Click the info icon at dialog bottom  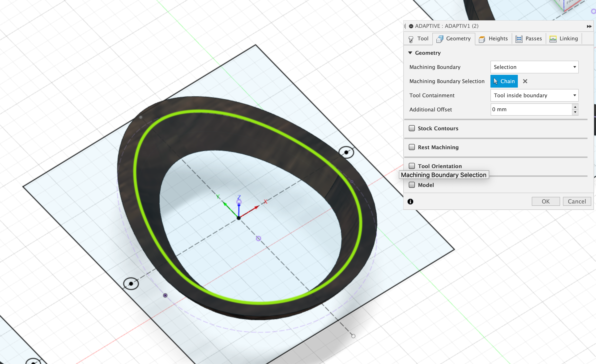(x=410, y=201)
